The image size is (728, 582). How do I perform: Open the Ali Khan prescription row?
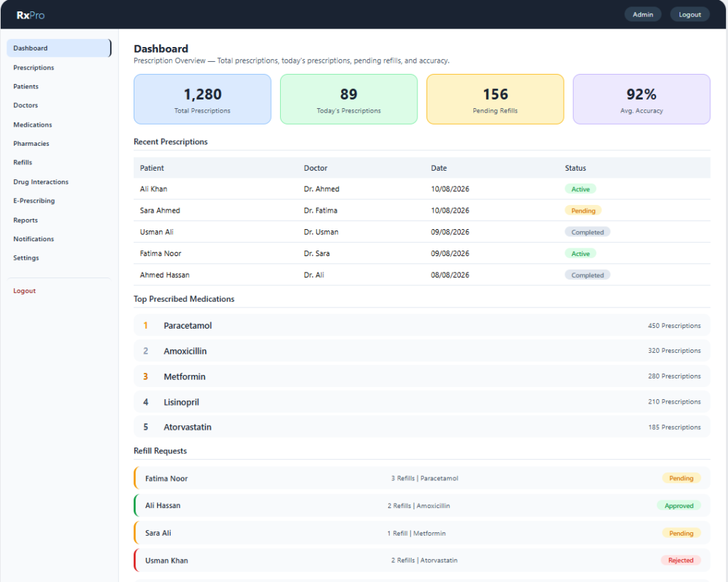tap(422, 189)
